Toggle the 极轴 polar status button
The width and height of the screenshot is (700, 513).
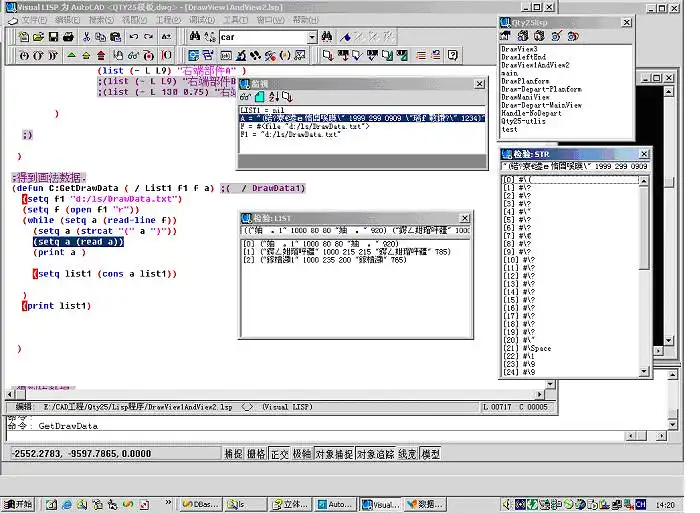302,454
